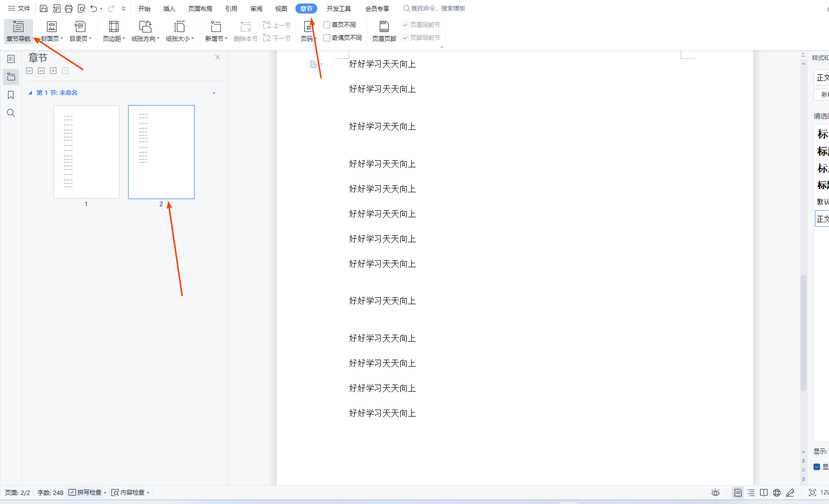Click the 新增节 add section icon
Screen dimensions: 829x504
coord(215,31)
